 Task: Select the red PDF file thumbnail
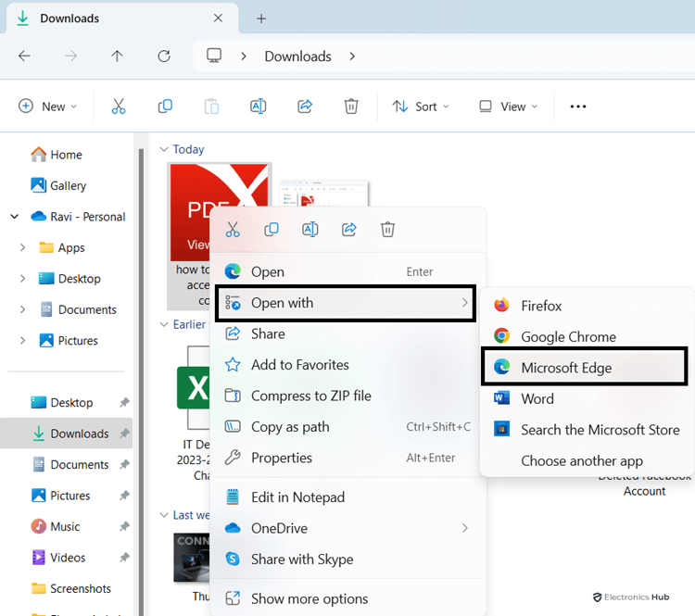tap(220, 212)
